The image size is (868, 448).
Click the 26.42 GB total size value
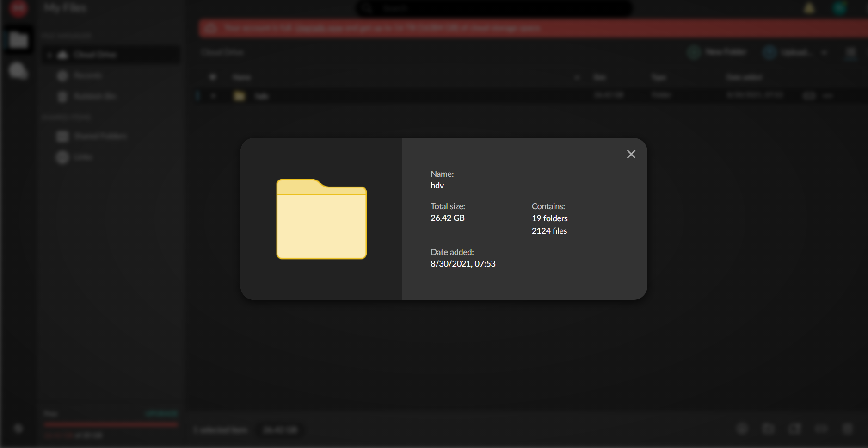coord(447,218)
